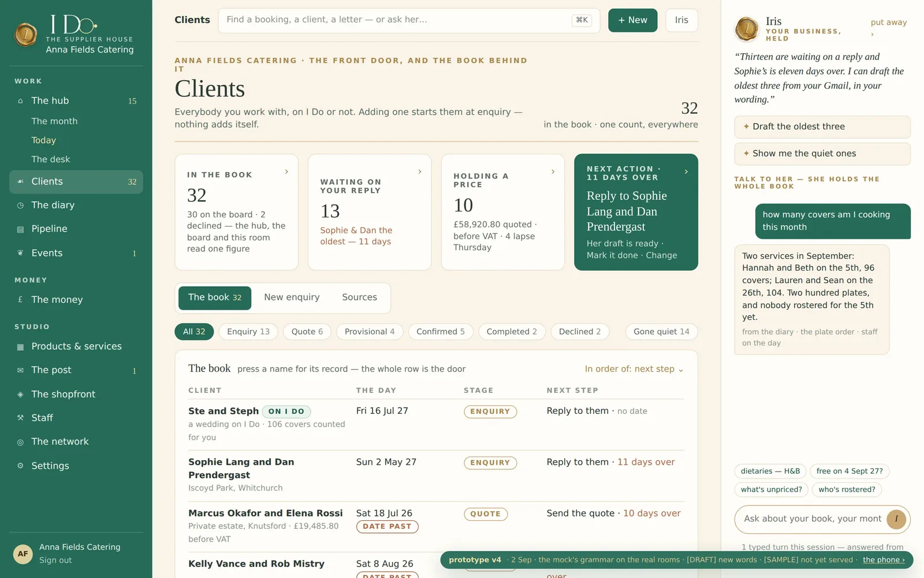The width and height of the screenshot is (924, 578).
Task: Click the Products & services grid icon
Action: coord(20,346)
